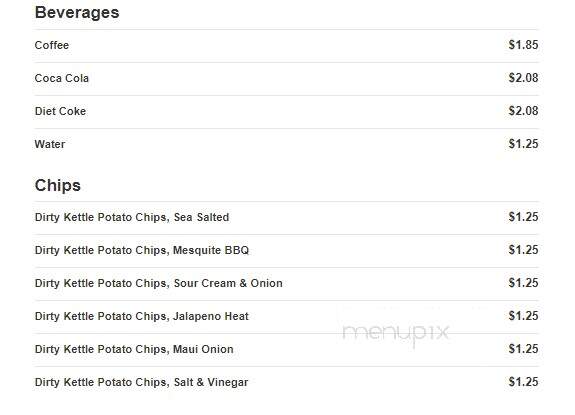The image size is (575, 415).
Task: Select the Water beverage entry
Action: [286, 144]
